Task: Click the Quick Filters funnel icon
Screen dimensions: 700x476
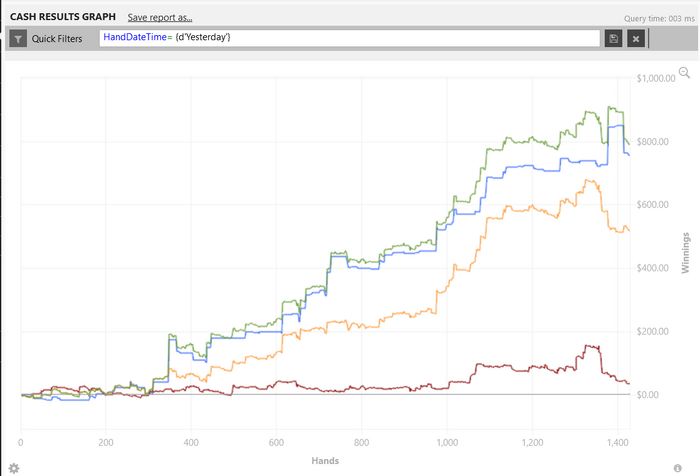Action: coord(19,39)
